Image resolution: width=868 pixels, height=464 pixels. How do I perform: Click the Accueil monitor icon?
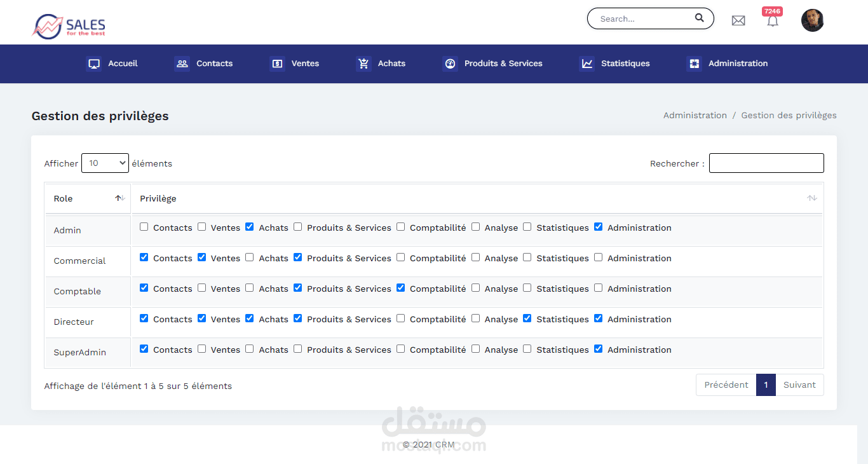pos(94,64)
